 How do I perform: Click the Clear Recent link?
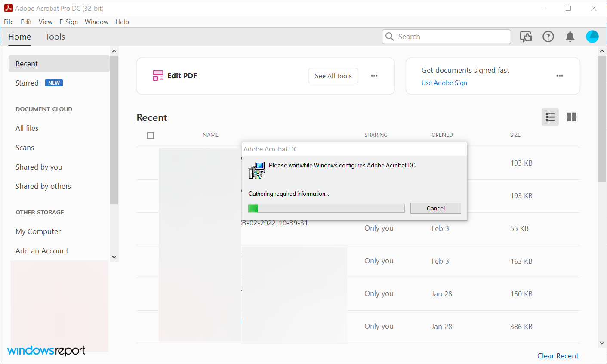558,356
